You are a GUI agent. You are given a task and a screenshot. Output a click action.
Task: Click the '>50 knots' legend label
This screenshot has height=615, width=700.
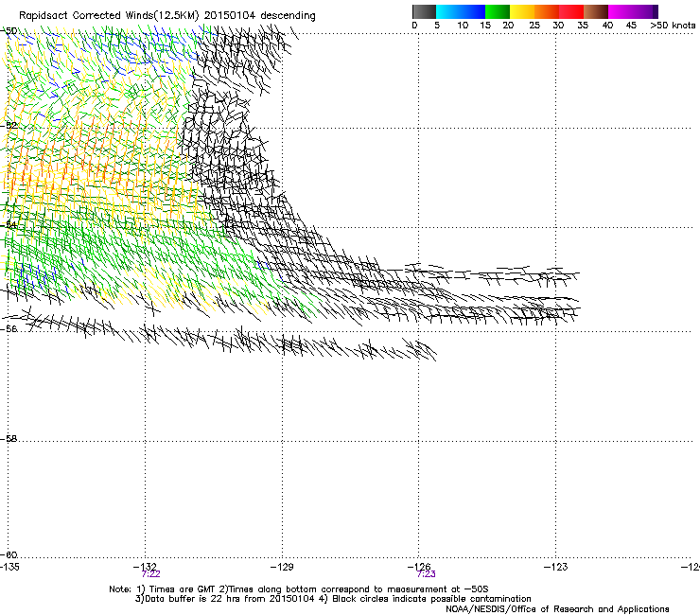click(x=673, y=26)
